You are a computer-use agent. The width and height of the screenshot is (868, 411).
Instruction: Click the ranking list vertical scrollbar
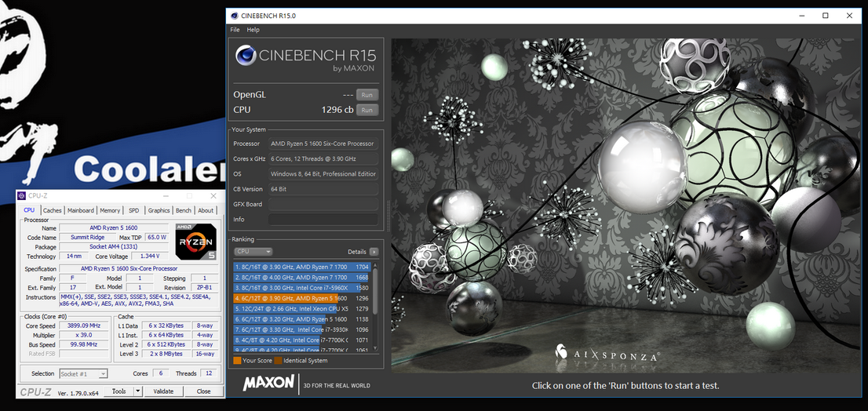(x=375, y=307)
